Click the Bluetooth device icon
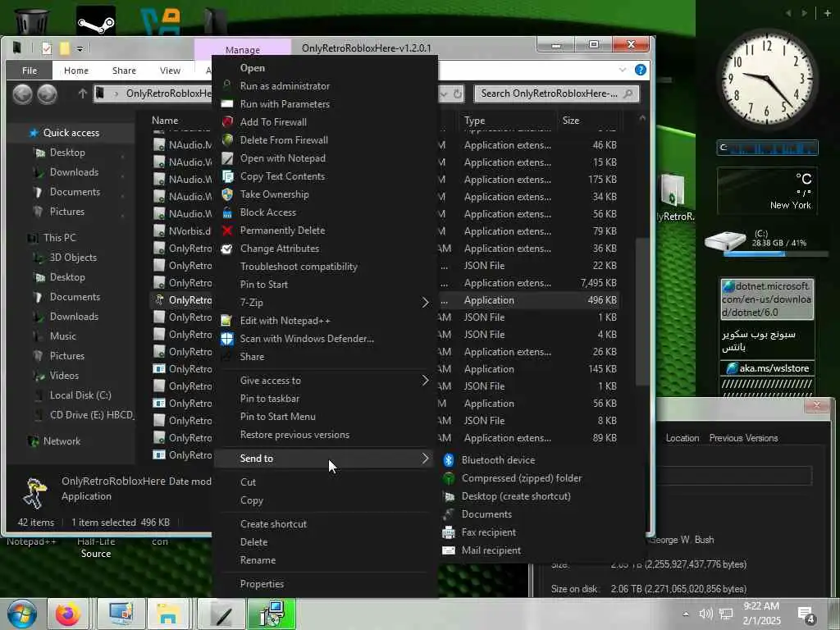The width and height of the screenshot is (840, 630). coord(449,460)
